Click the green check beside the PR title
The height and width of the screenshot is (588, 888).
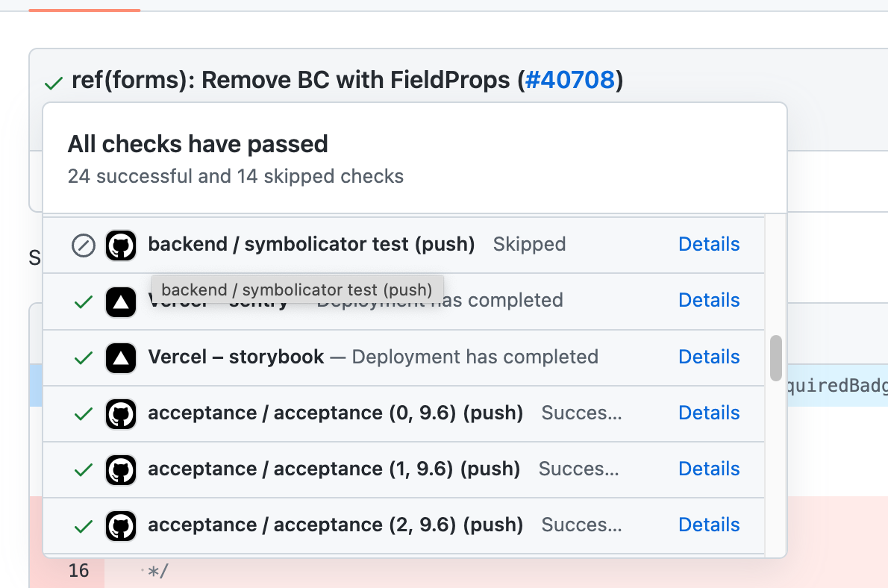pyautogui.click(x=52, y=82)
